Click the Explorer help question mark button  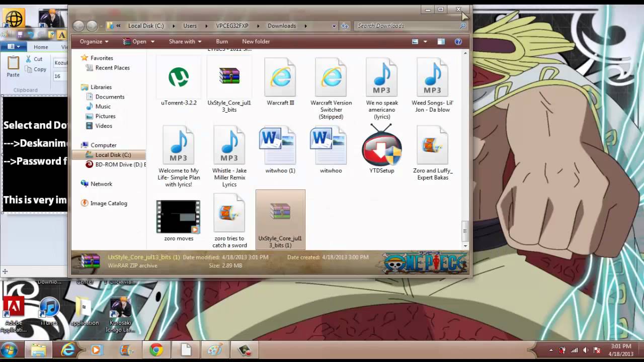(458, 42)
